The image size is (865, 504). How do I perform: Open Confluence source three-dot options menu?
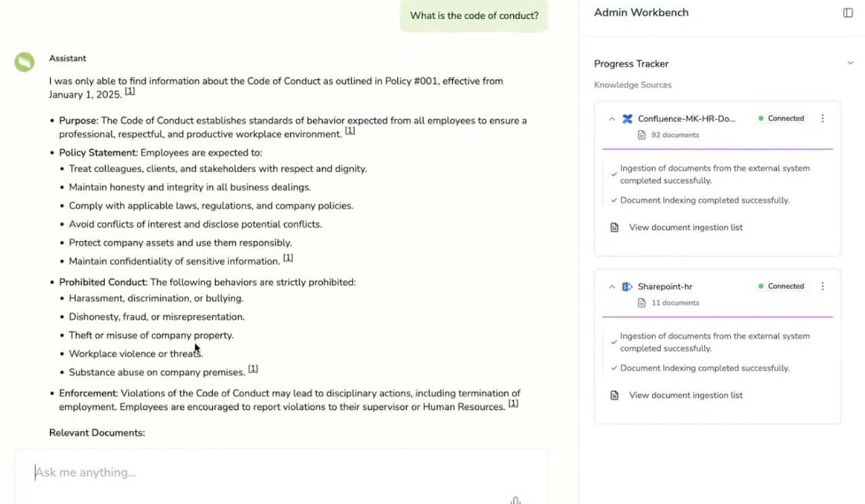point(822,119)
